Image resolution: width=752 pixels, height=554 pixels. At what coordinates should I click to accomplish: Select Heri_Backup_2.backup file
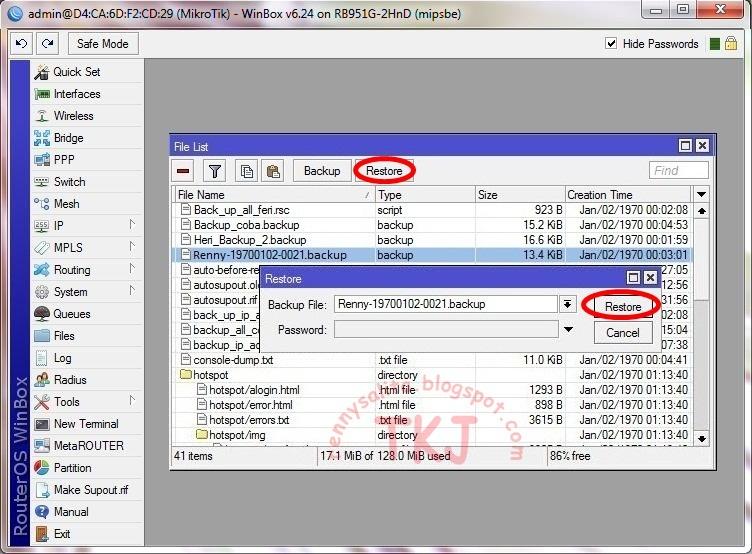click(250, 240)
